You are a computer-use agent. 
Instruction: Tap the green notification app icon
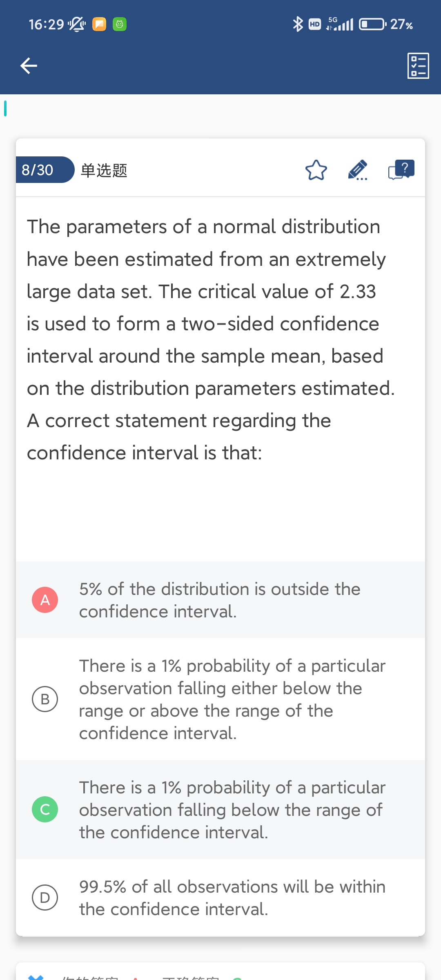[x=120, y=24]
